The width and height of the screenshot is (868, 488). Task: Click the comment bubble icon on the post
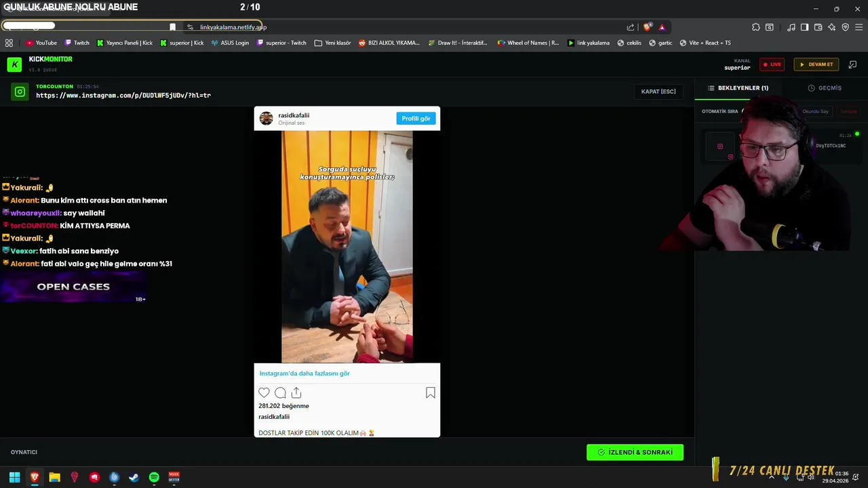(280, 392)
